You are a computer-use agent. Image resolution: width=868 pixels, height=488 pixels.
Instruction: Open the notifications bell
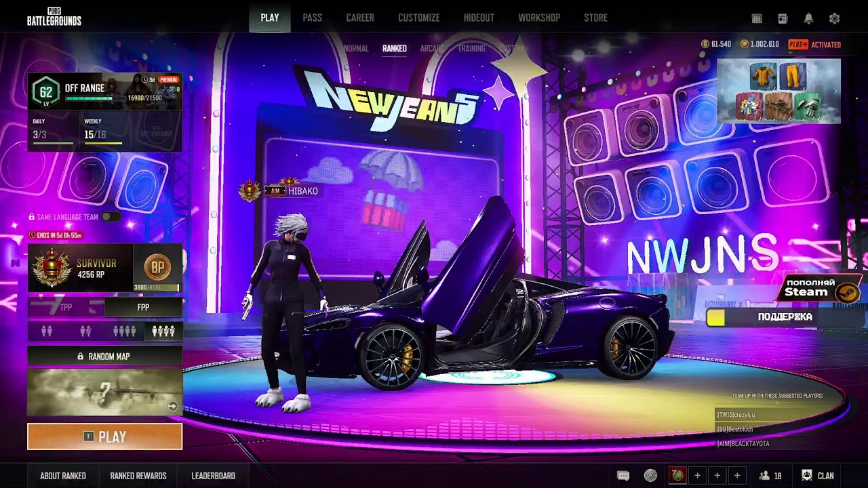click(x=808, y=18)
